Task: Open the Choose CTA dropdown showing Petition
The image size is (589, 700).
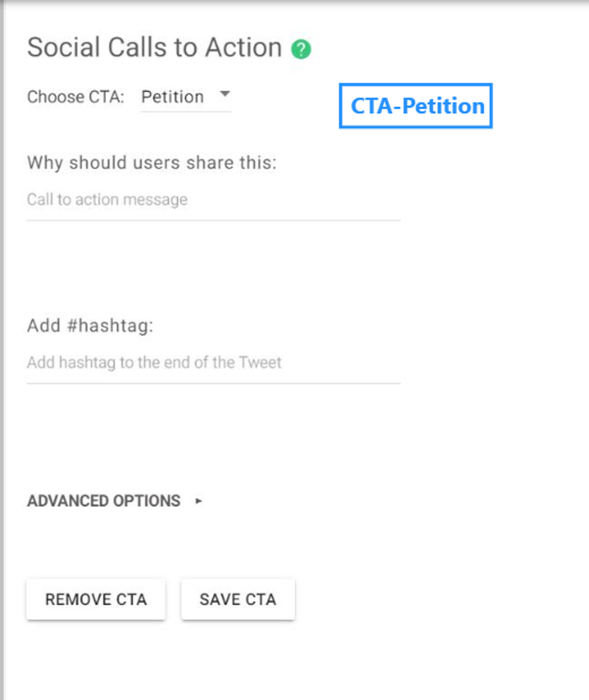Action: (x=172, y=97)
